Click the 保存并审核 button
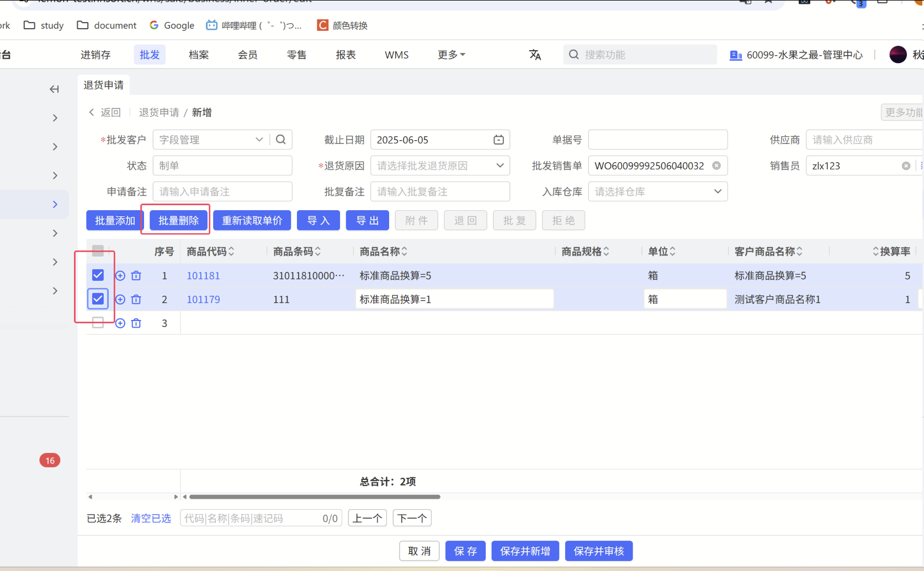 pyautogui.click(x=599, y=551)
